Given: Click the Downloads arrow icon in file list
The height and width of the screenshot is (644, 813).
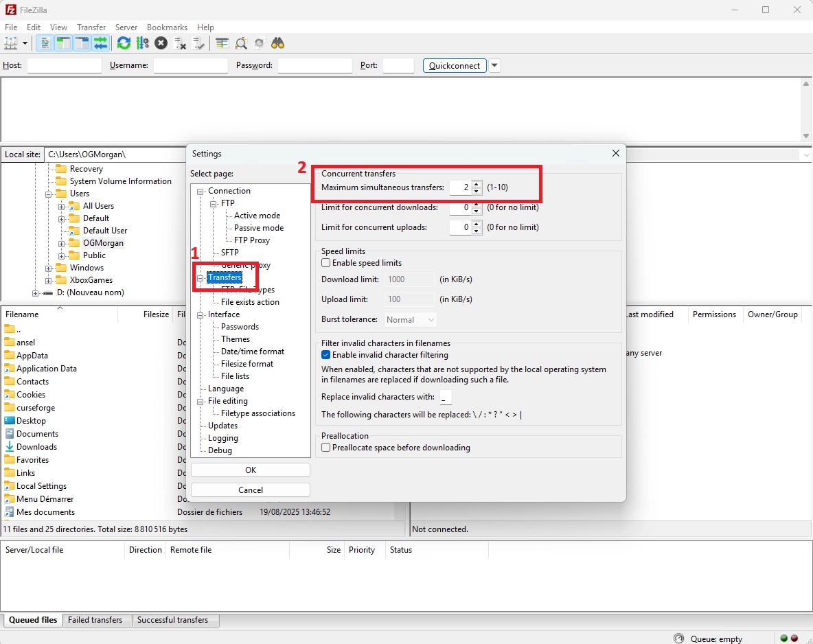Looking at the screenshot, I should 10,446.
